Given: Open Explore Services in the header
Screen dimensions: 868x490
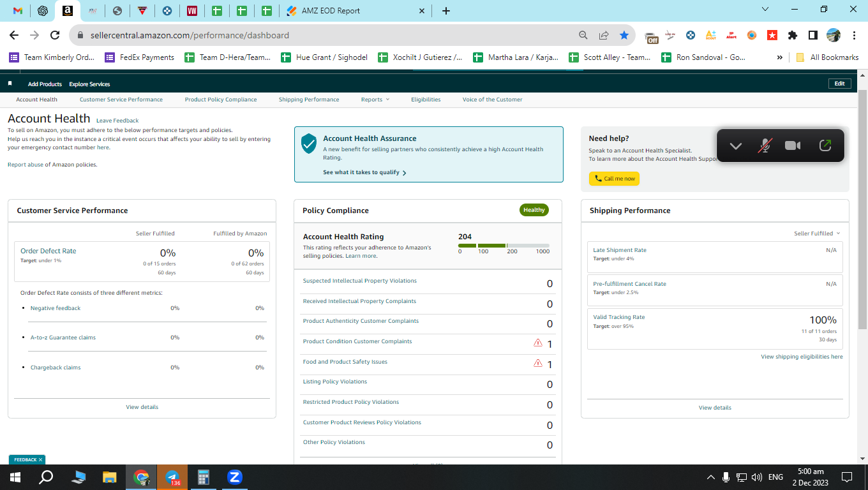Looking at the screenshot, I should (89, 84).
